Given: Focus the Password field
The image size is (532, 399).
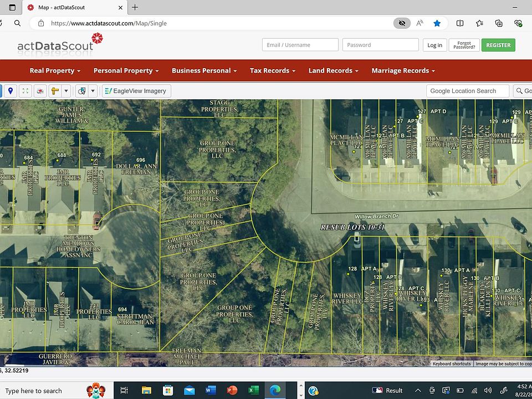Looking at the screenshot, I should (x=380, y=45).
